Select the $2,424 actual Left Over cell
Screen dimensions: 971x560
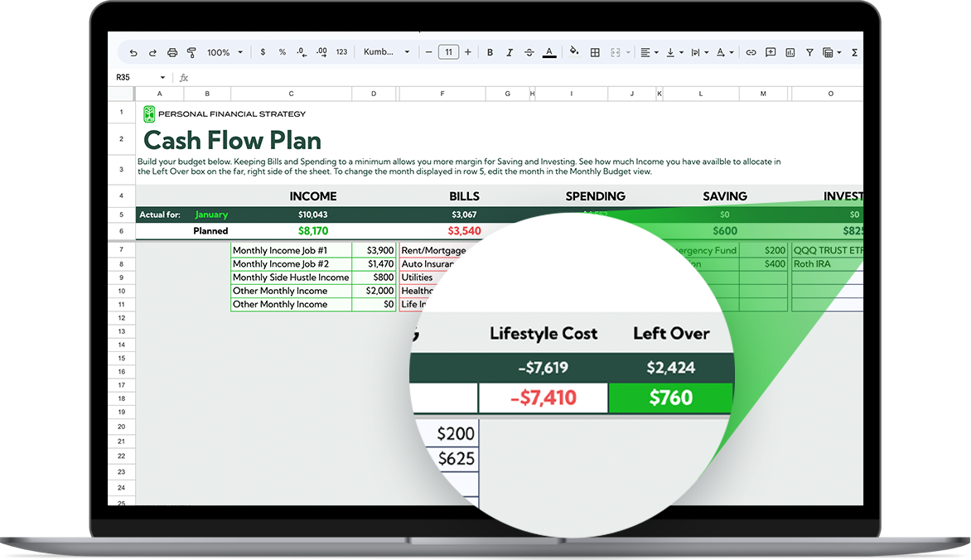[670, 368]
